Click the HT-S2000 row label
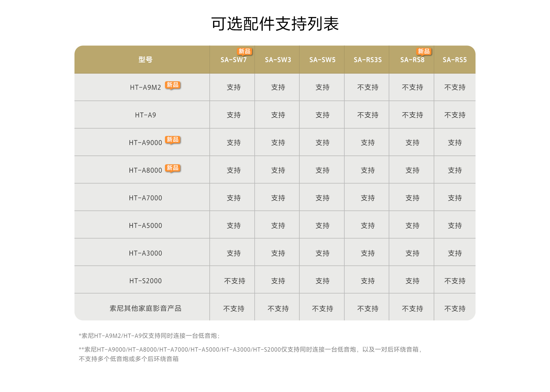The width and height of the screenshot is (550, 392). [x=146, y=281]
